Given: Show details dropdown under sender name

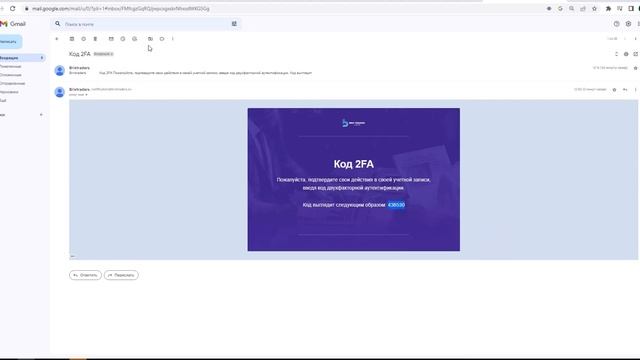Looking at the screenshot, I should coord(86,95).
